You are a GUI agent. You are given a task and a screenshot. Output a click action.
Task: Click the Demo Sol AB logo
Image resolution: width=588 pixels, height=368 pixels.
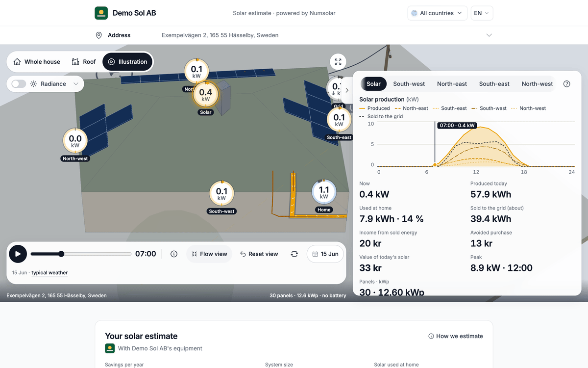(x=101, y=13)
